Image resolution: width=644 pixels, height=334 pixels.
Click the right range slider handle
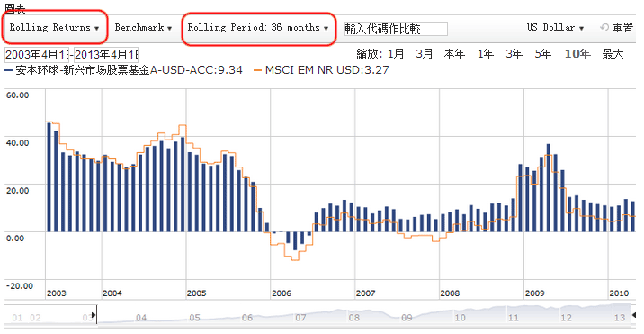pos(632,315)
